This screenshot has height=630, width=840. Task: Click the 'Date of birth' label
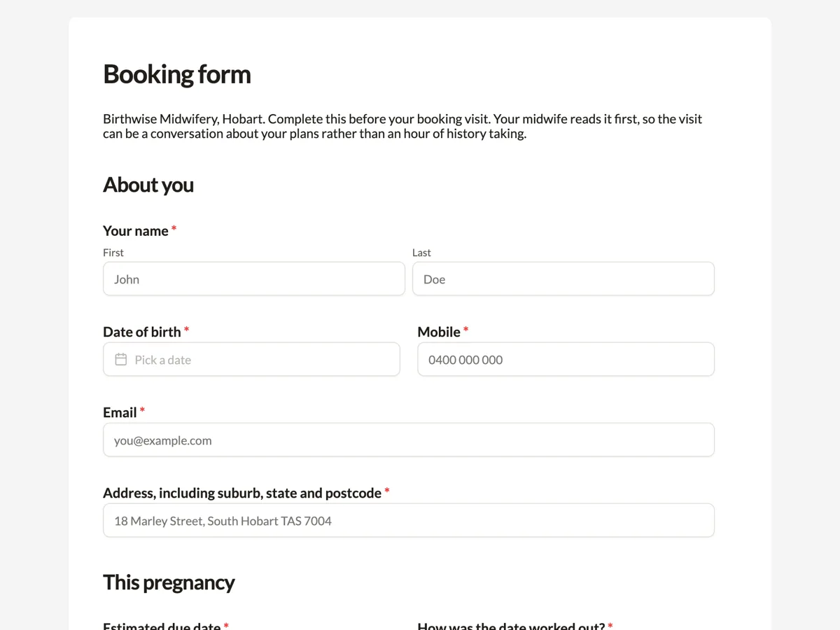click(x=142, y=332)
